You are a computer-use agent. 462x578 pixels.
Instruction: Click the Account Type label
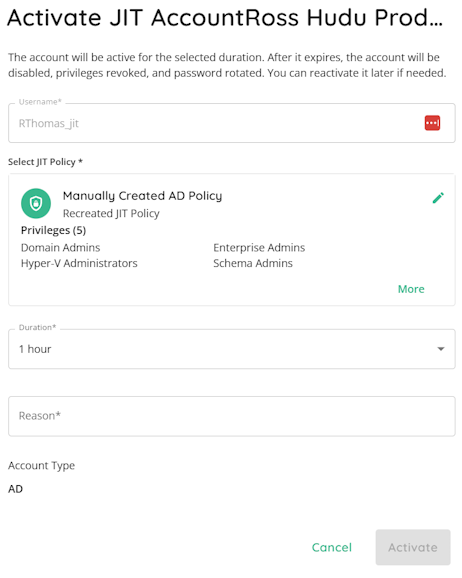pyautogui.click(x=41, y=466)
